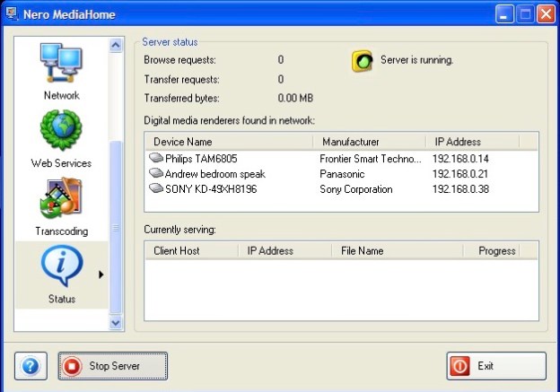Open help with the question mark button
560x392 pixels.
tap(31, 366)
